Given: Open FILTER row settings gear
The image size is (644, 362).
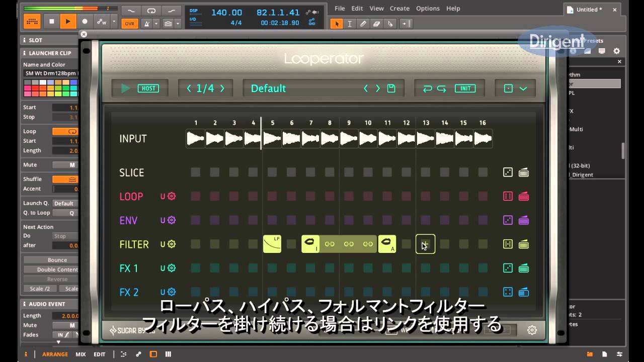Looking at the screenshot, I should 172,244.
